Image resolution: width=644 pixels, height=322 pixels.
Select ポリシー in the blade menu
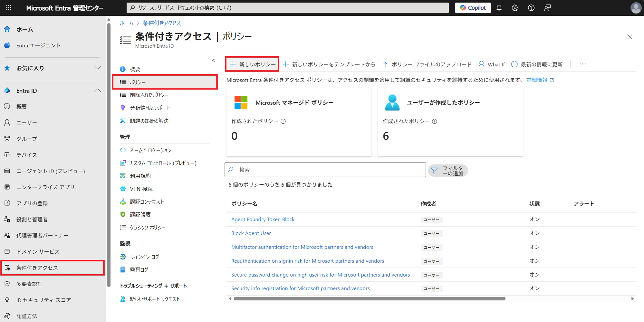click(165, 82)
